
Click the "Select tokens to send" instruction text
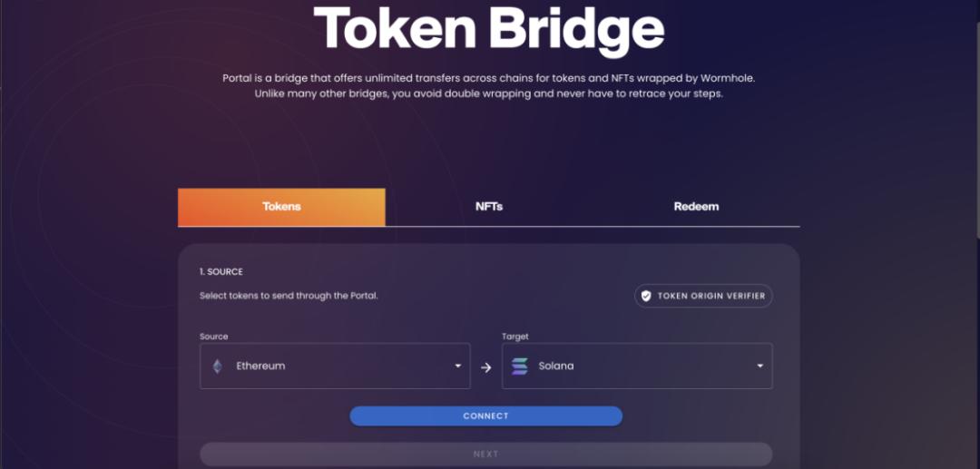click(289, 296)
